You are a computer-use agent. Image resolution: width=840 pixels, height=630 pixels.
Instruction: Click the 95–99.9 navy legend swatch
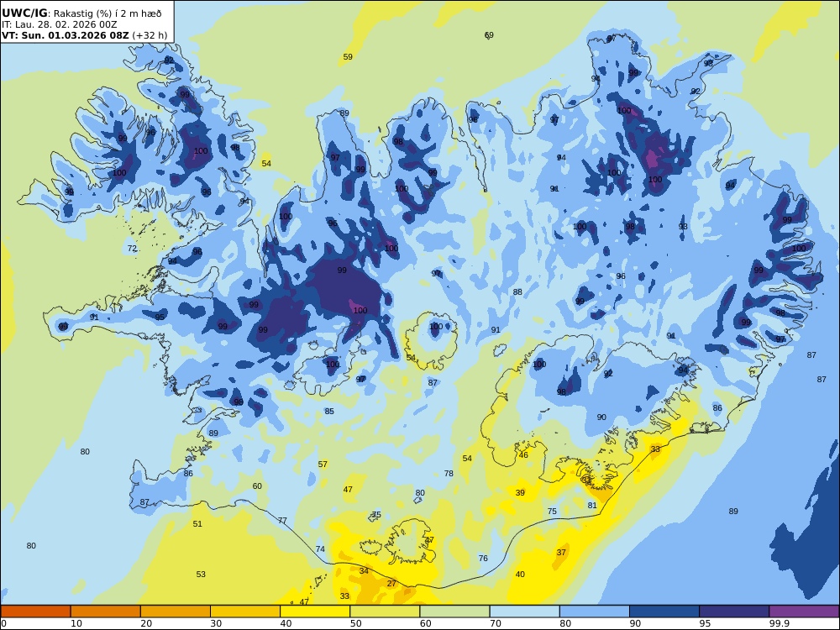point(734,612)
